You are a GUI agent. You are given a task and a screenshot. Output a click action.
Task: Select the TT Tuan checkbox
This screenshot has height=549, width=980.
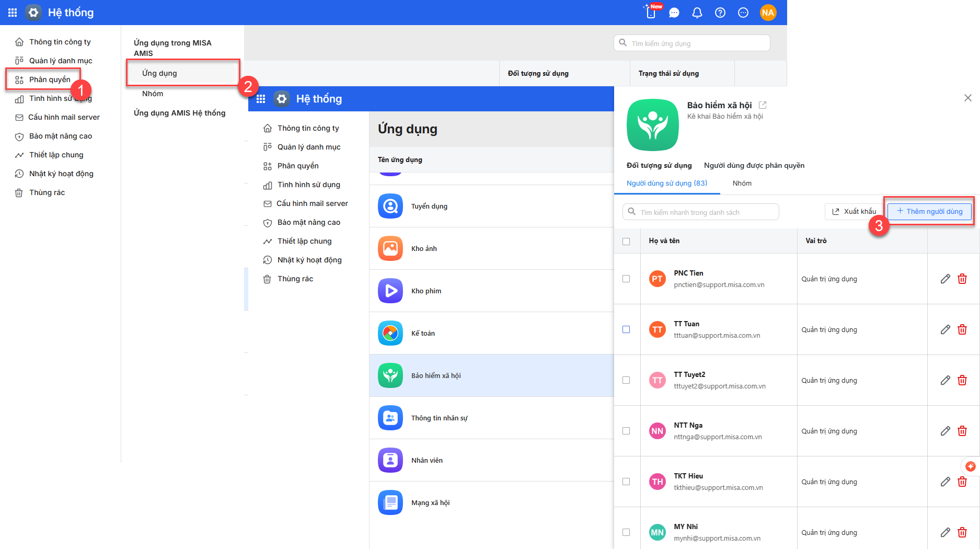click(x=626, y=329)
